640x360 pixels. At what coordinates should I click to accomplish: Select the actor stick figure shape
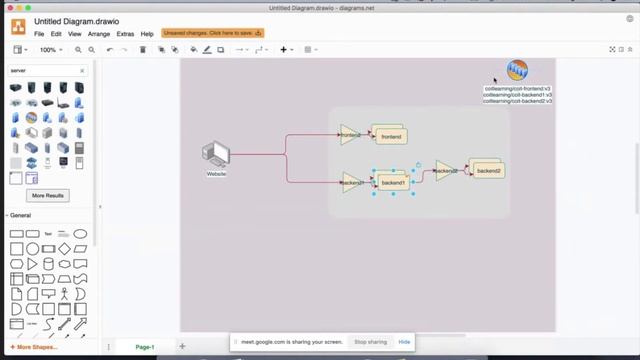click(x=64, y=294)
